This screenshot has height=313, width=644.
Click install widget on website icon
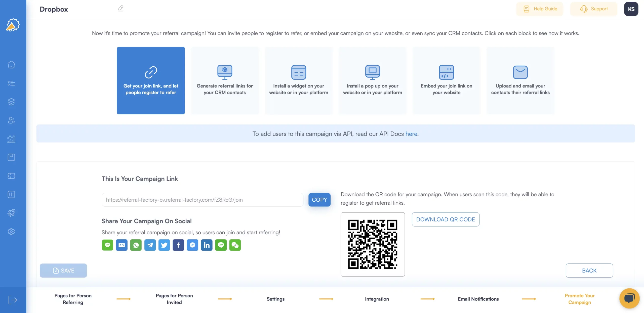[x=299, y=72]
